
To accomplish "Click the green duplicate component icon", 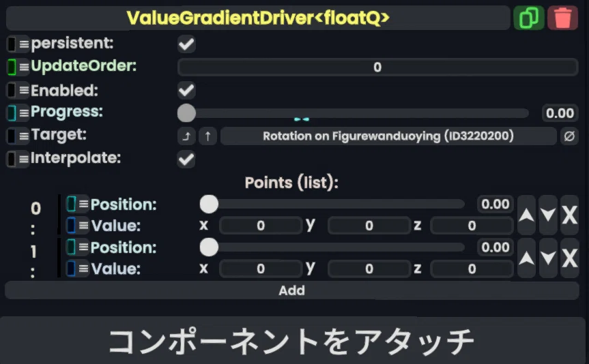I will [x=528, y=18].
